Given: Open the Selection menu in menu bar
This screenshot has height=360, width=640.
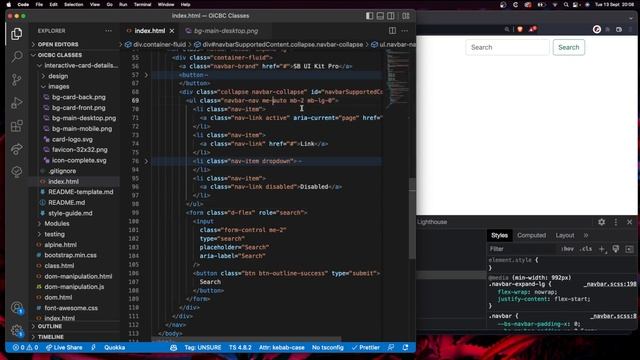Looking at the screenshot, I should pyautogui.click(x=73, y=4).
